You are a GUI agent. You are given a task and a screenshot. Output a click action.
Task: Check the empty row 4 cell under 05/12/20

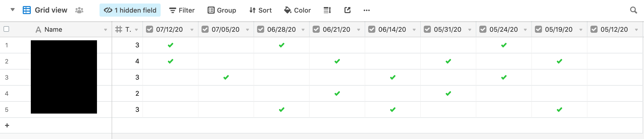click(615, 94)
